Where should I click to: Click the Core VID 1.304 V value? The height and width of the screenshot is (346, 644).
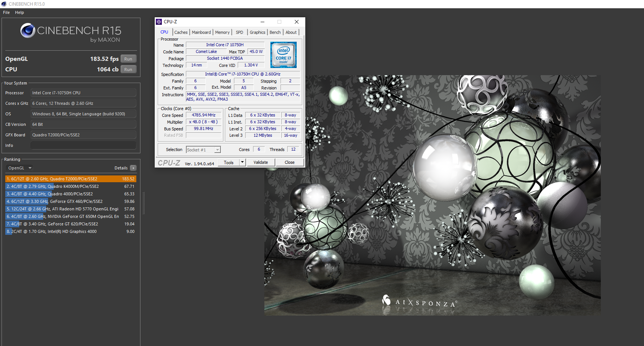[x=251, y=65]
